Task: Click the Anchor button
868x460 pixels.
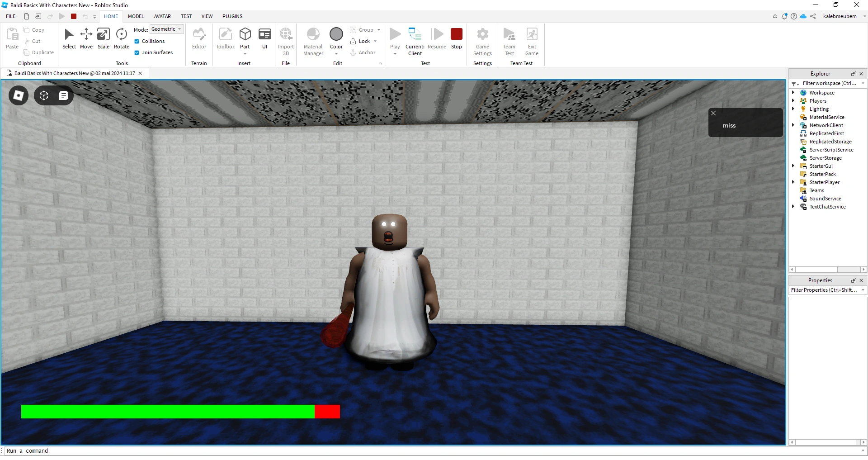Action: click(363, 52)
